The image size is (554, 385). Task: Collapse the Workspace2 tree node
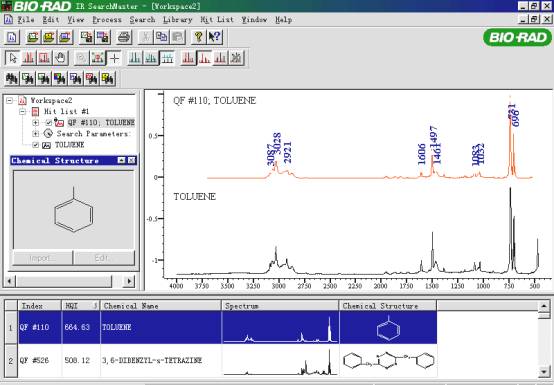pos(10,101)
